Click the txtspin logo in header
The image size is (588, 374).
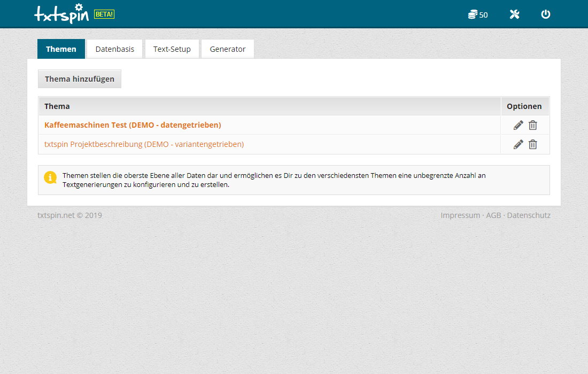61,14
